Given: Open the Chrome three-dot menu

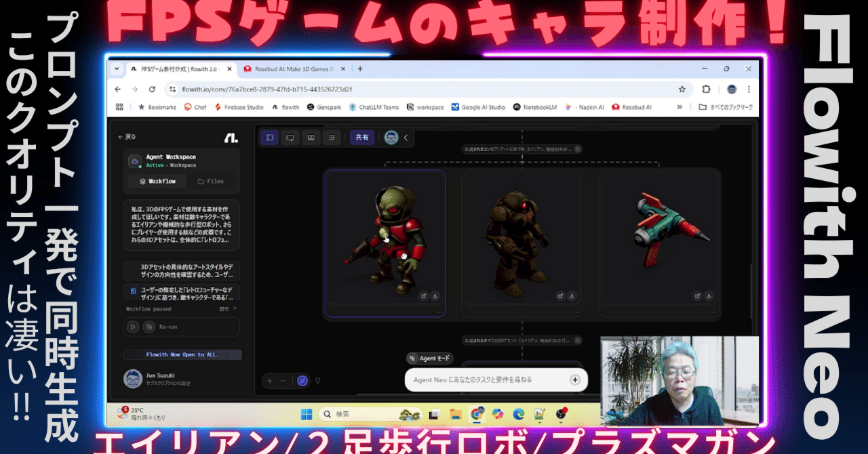Looking at the screenshot, I should 748,89.
